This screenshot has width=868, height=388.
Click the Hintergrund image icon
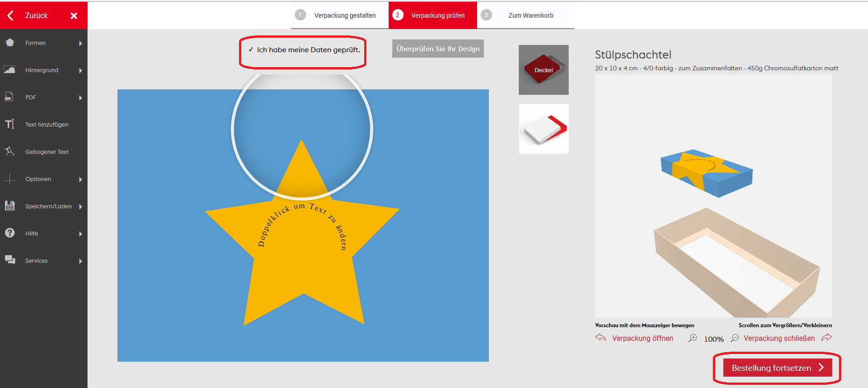[10, 70]
